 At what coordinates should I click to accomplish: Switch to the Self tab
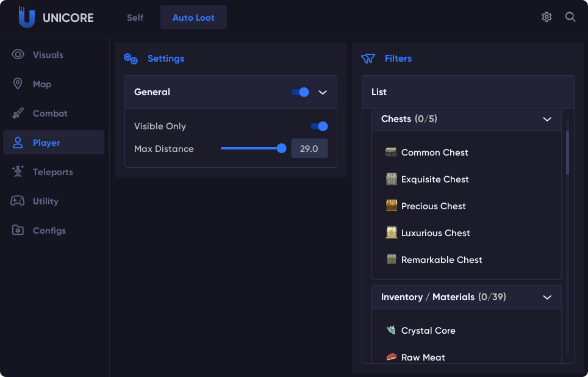click(135, 18)
